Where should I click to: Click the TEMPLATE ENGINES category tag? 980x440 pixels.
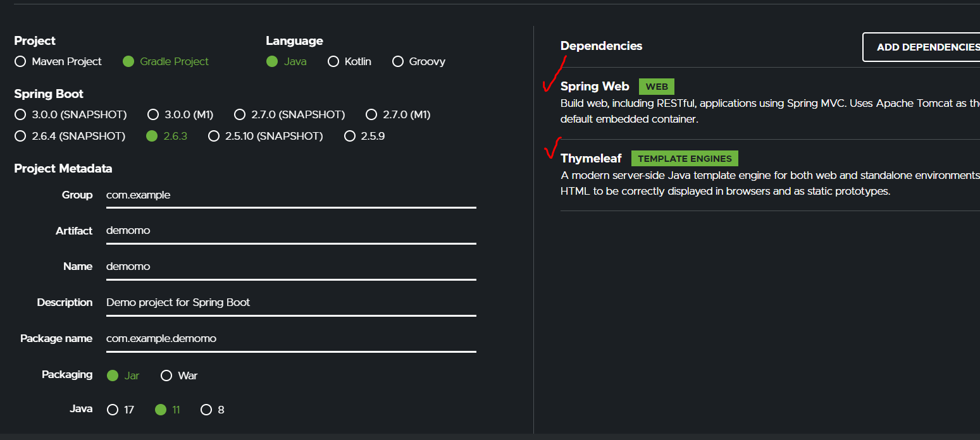[685, 159]
